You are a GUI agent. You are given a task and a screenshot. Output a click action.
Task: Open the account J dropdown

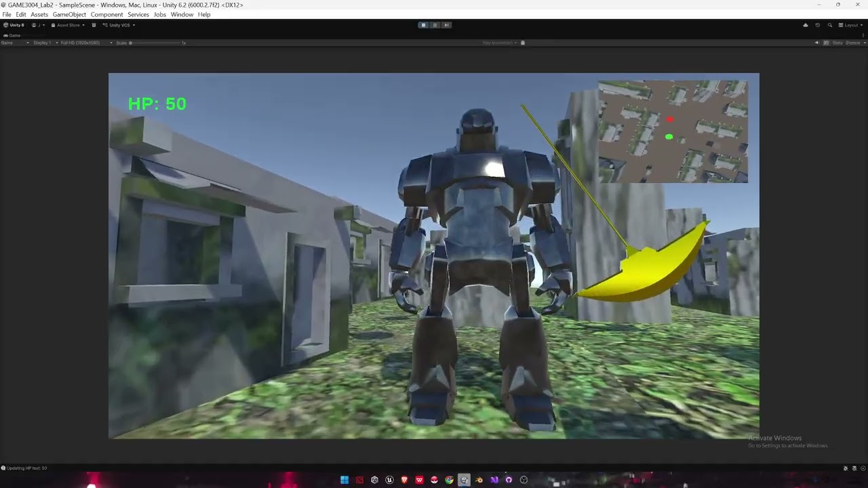pos(38,25)
